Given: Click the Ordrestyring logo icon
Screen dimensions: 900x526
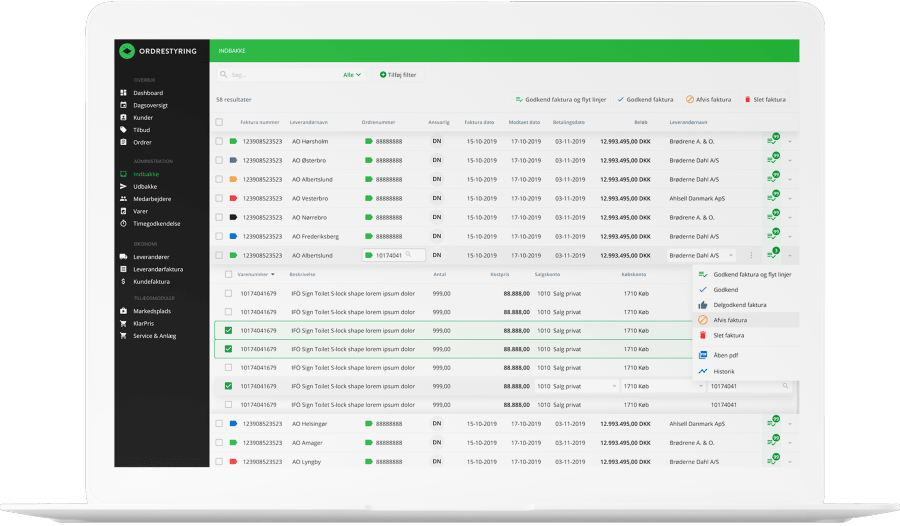Looking at the screenshot, I should point(126,52).
